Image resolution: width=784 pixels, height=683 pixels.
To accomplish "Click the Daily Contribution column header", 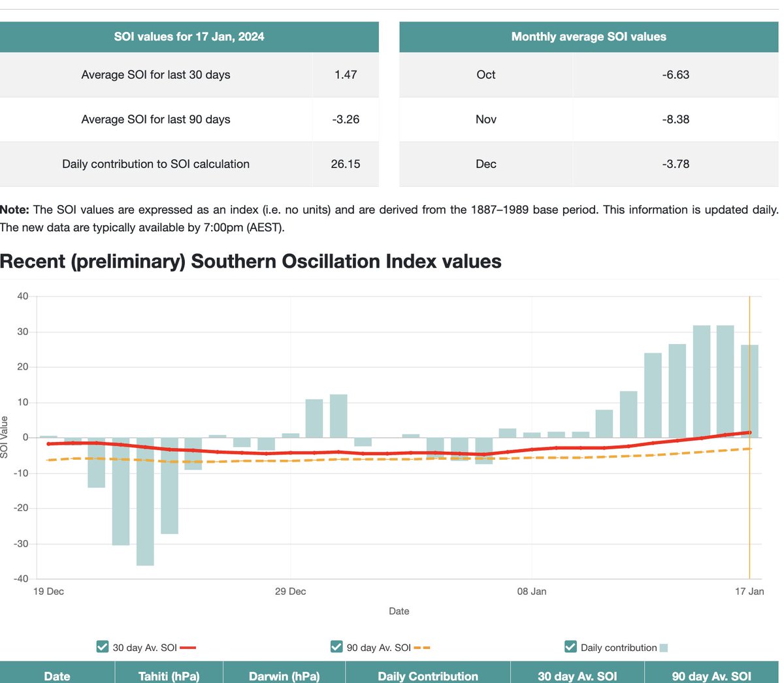I will 428,673.
